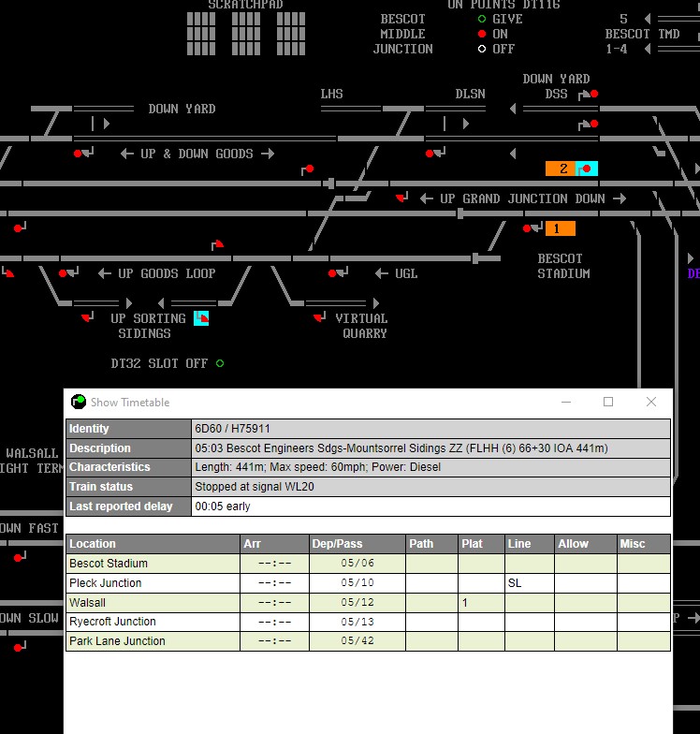The height and width of the screenshot is (734, 700).
Task: Click the signal highlighted in cyan beside train berth 2
Action: pos(586,169)
